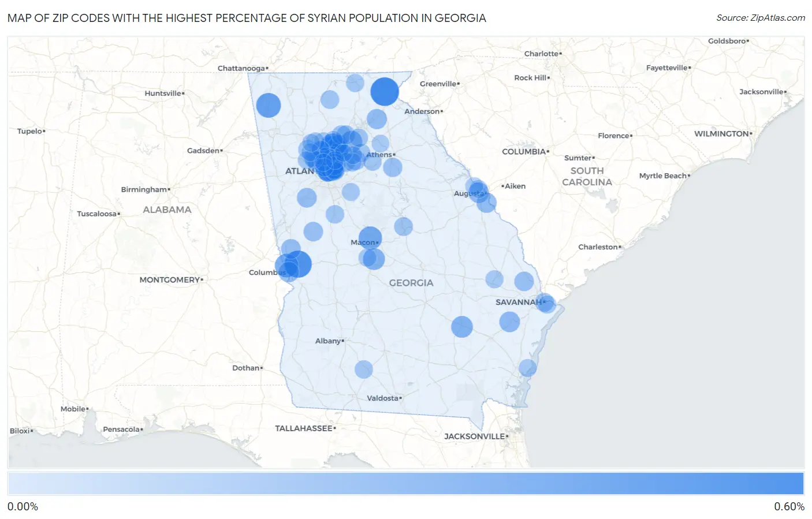Click the Pensacola city label
Viewport: 812px width, 519px height.
pos(121,429)
